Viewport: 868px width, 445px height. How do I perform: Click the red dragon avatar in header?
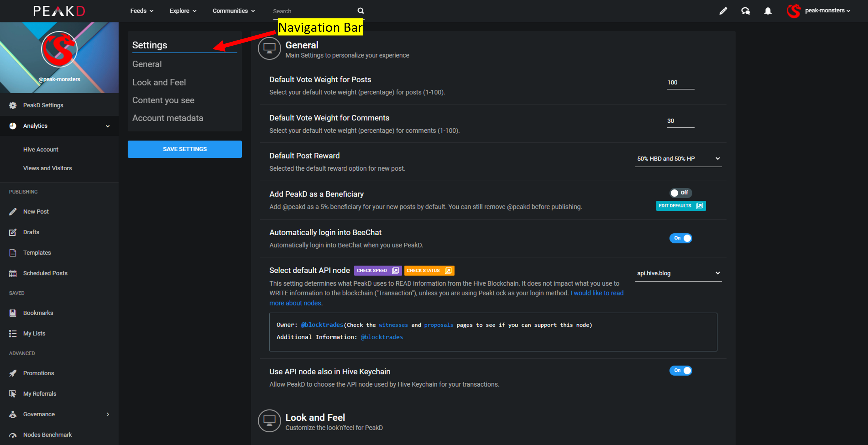click(793, 11)
